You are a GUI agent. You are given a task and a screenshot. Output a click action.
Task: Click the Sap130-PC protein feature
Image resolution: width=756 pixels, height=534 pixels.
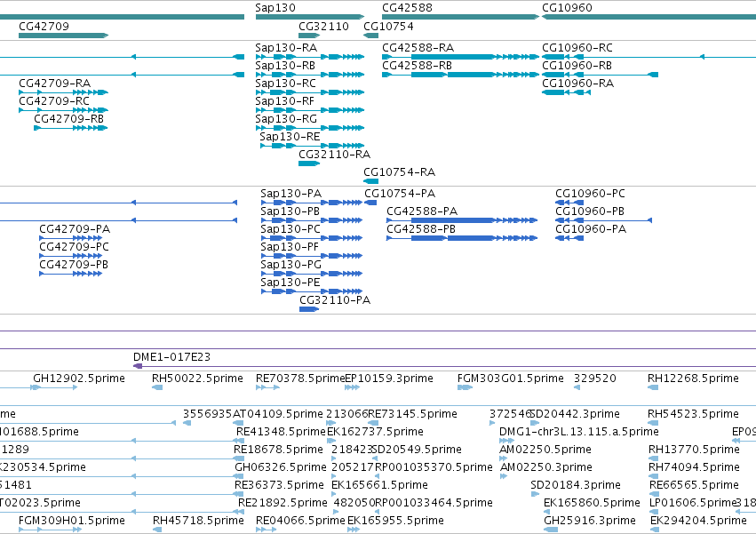point(312,238)
